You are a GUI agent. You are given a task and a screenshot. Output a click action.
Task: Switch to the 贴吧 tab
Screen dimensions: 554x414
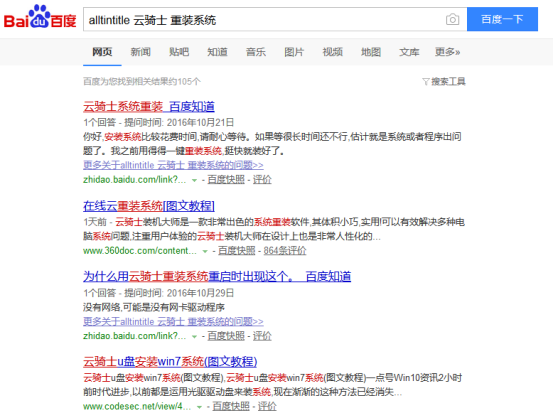coord(179,52)
